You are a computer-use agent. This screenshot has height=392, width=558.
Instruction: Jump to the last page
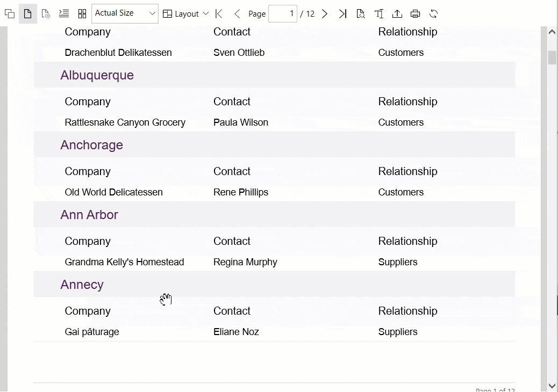[342, 13]
